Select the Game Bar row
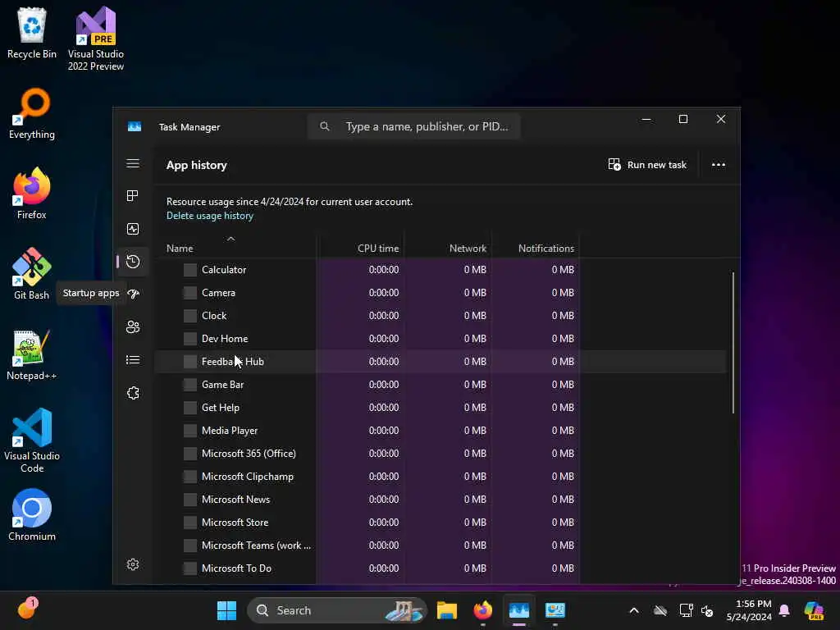Screen dimensions: 840x630 [441, 385]
